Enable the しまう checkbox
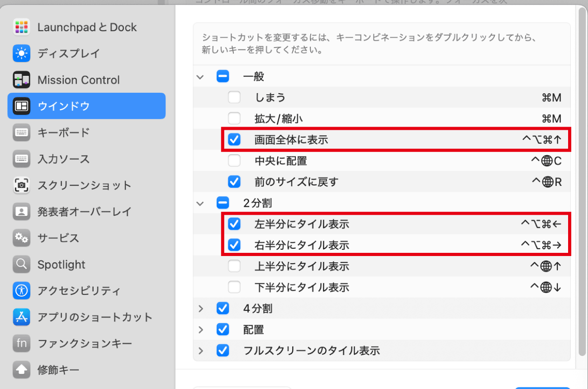 234,97
